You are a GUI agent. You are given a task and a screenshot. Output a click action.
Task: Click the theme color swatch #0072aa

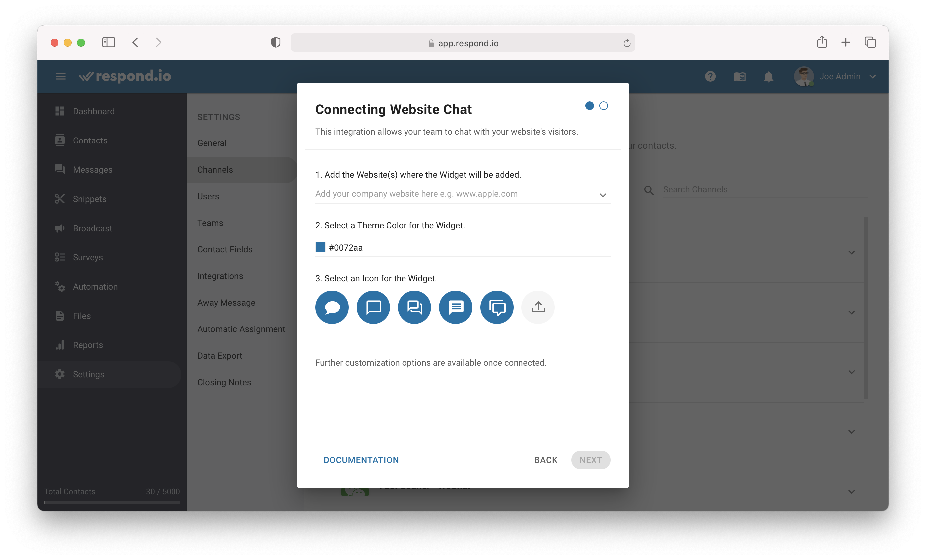pos(321,247)
